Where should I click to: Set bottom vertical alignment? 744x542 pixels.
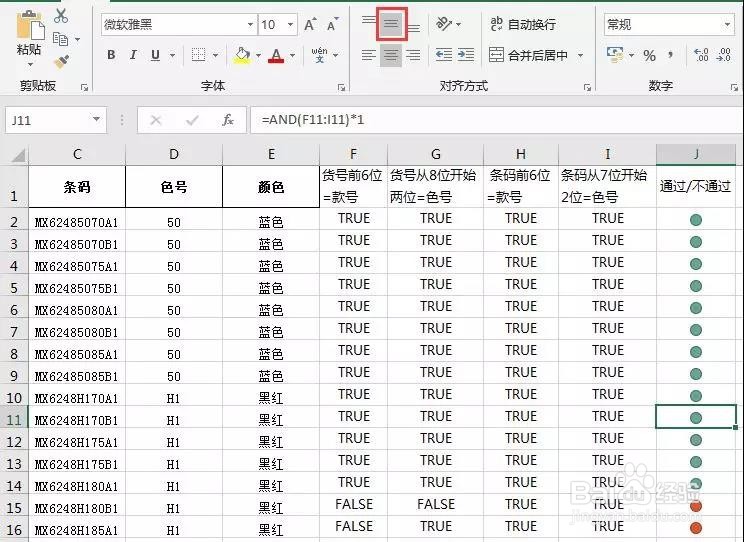[x=414, y=28]
